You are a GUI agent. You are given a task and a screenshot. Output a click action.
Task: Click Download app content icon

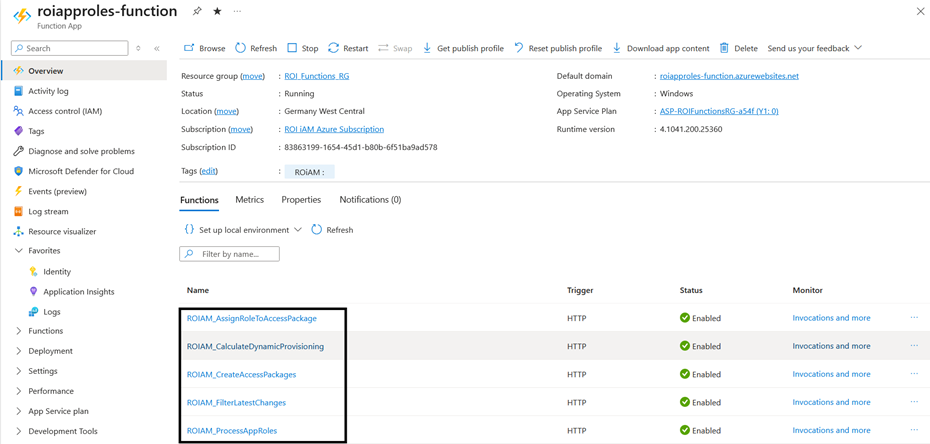(617, 48)
